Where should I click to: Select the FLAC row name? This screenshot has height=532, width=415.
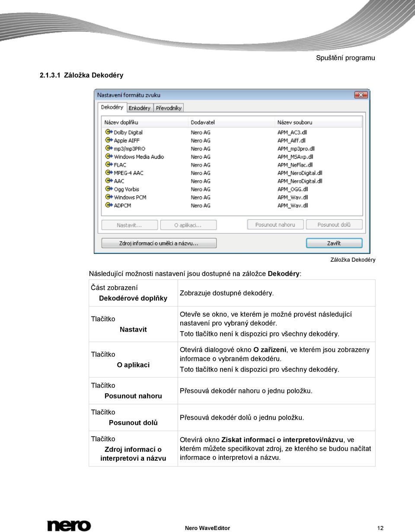coord(120,165)
